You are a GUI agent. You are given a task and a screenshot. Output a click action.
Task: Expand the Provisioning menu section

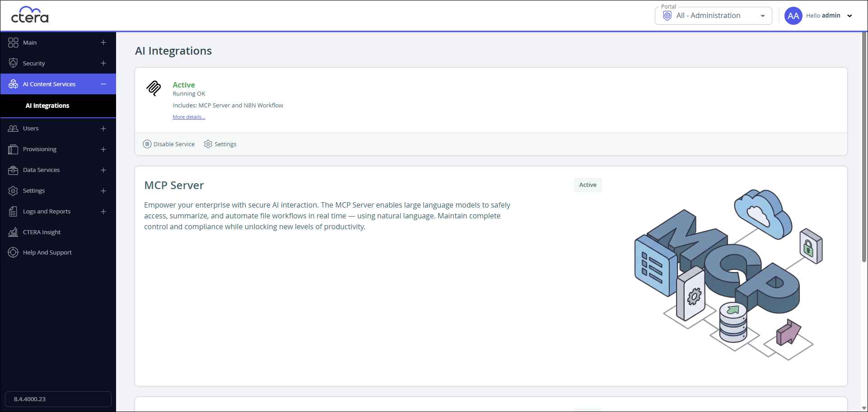click(103, 149)
